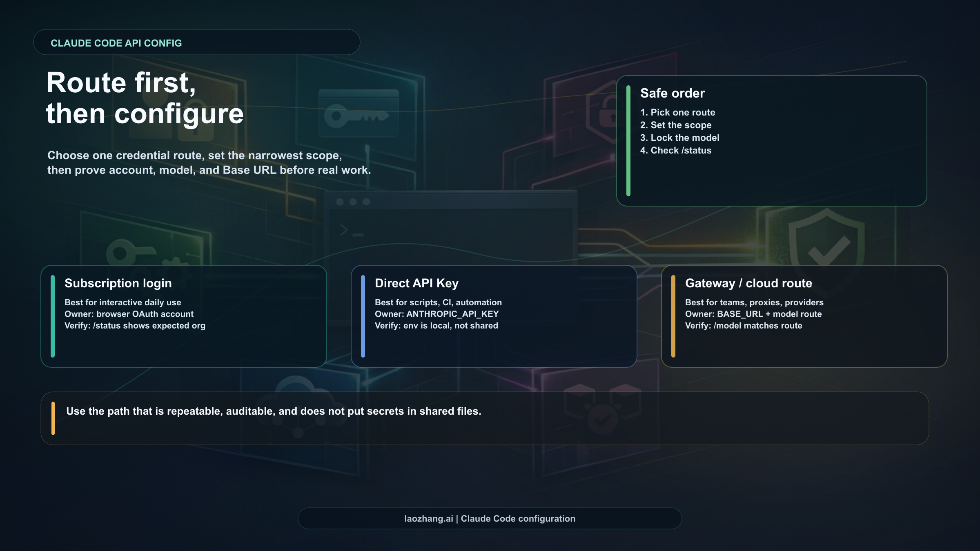Select the Subscription login card title
Viewport: 980px width, 551px height.
click(118, 283)
